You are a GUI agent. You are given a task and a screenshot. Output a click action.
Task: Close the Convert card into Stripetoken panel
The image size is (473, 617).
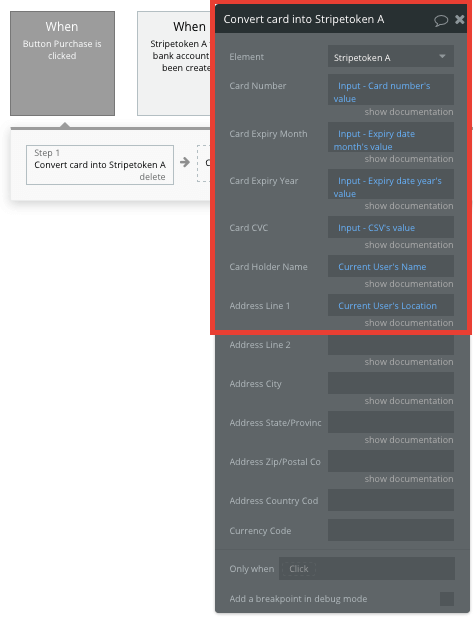(459, 19)
